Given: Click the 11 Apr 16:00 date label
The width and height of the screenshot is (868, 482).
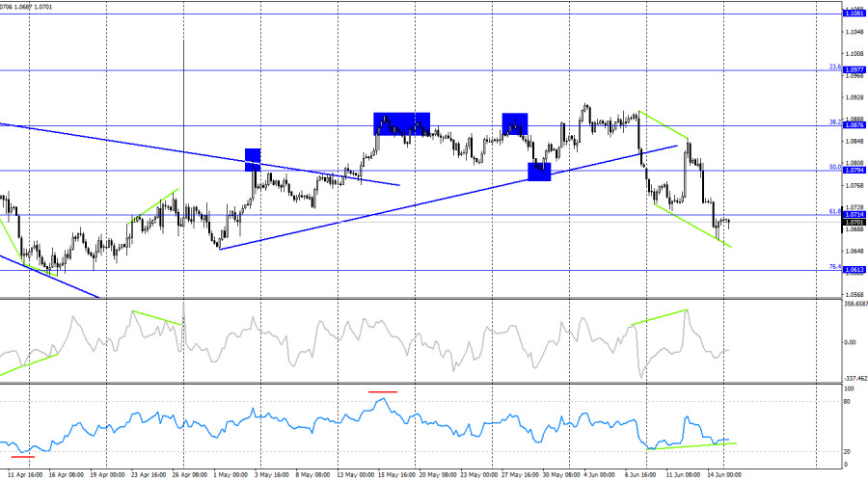Looking at the screenshot, I should 25,475.
